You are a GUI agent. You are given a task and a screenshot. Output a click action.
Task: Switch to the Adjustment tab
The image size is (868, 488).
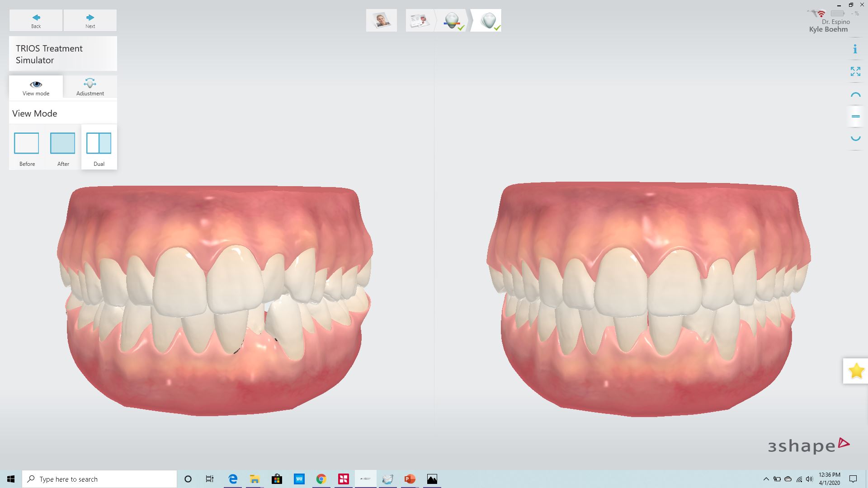90,87
